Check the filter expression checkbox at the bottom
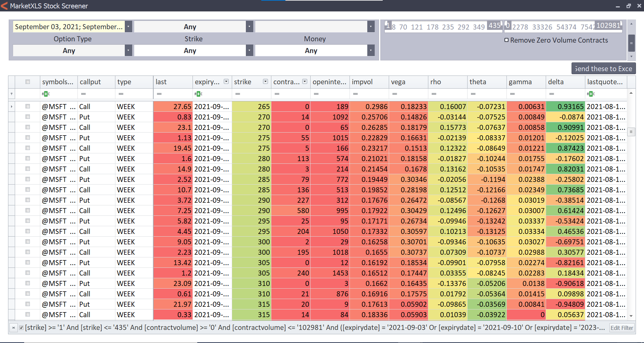Viewport: 644px width, 343px height. pyautogui.click(x=21, y=328)
